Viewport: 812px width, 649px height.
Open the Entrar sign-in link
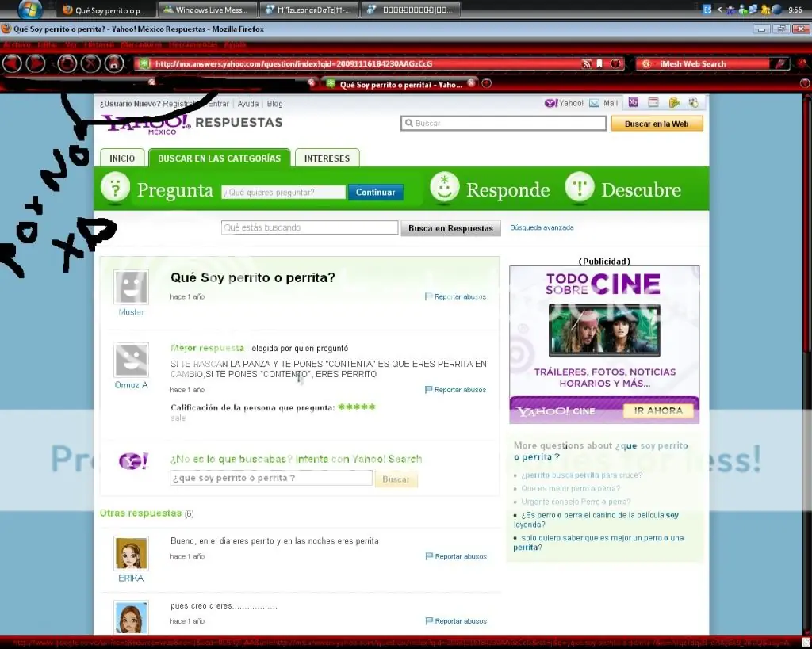(219, 104)
